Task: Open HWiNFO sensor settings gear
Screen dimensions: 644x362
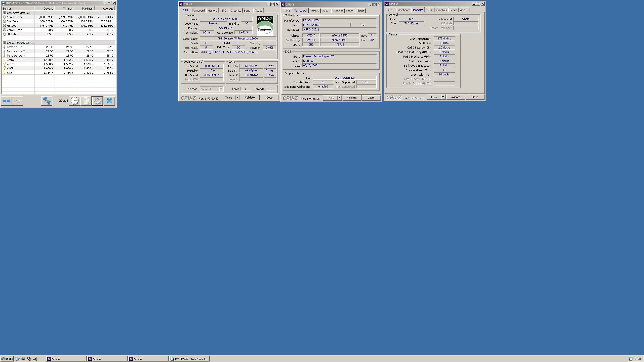Action: pyautogui.click(x=97, y=101)
